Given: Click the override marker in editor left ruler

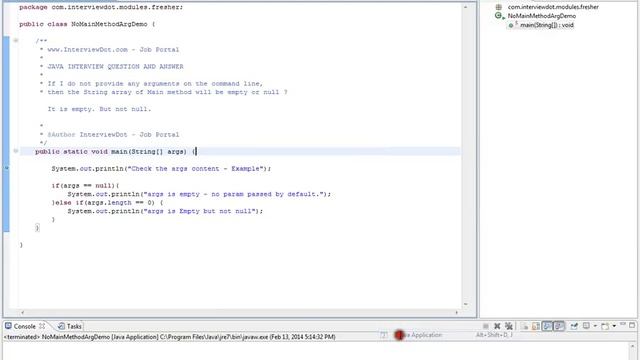Looking at the screenshot, I should tap(7, 168).
